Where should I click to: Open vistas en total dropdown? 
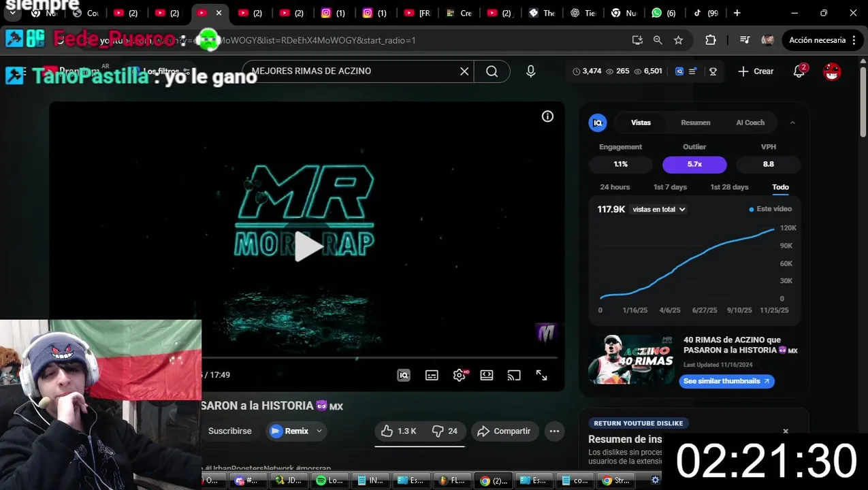click(x=659, y=210)
